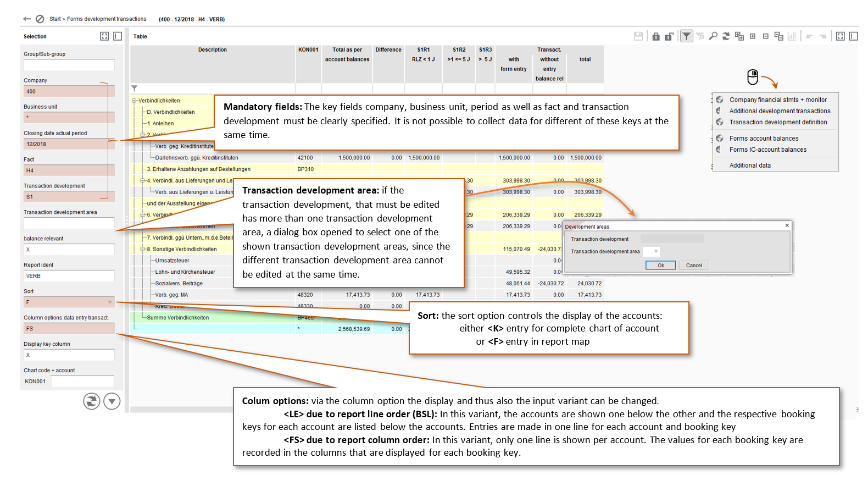
Task: Collapse the 4. Verbindl. aus Lieferungen node
Action: point(142,180)
